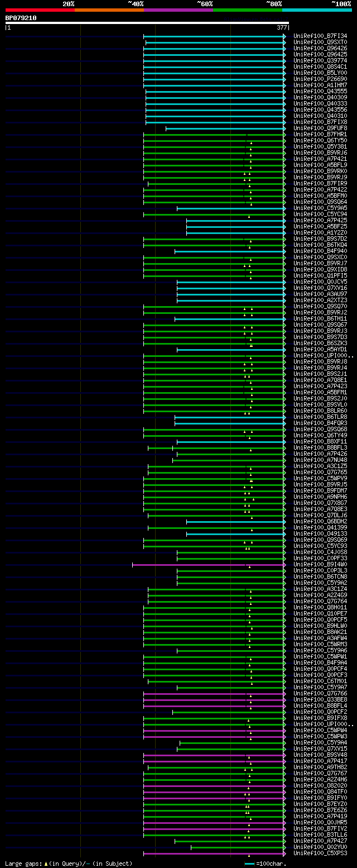357x868 pixels.
Task: Click label UniRef100_A9TH82
Action: coord(320,767)
